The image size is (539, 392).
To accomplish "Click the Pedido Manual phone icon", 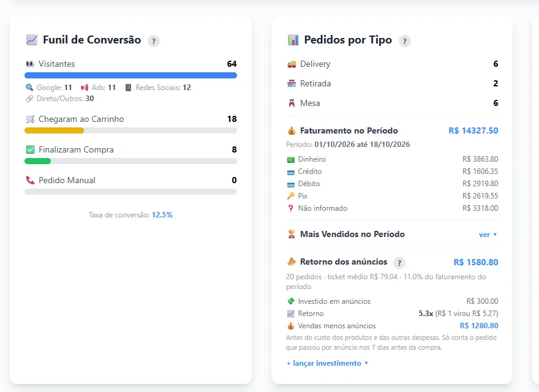I will coord(30,180).
